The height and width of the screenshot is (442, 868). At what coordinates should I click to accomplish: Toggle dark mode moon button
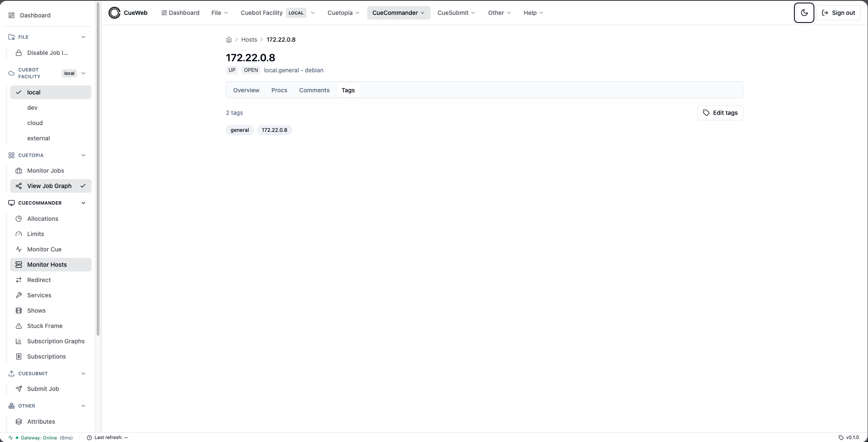click(x=804, y=13)
